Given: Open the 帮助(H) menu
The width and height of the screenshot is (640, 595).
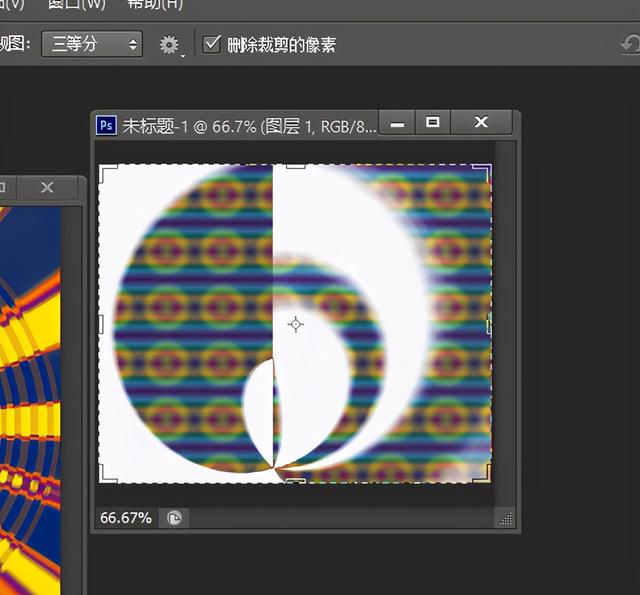Looking at the screenshot, I should coord(155,4).
